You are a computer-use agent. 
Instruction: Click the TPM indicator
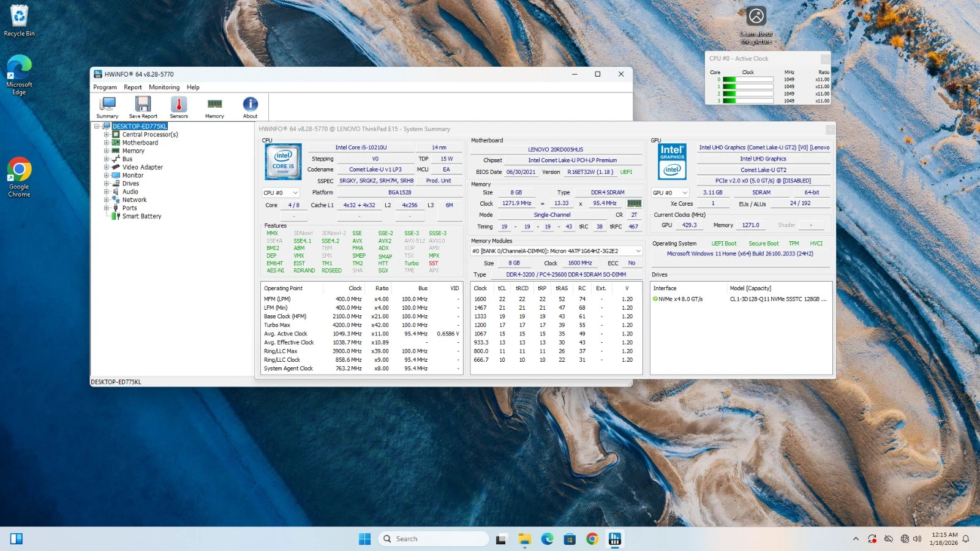click(794, 244)
